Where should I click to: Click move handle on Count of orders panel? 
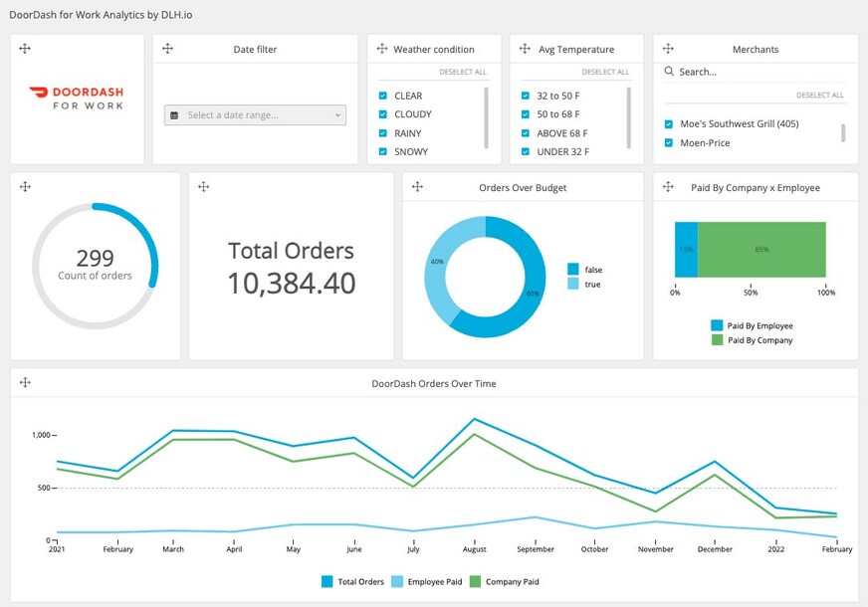click(x=25, y=186)
